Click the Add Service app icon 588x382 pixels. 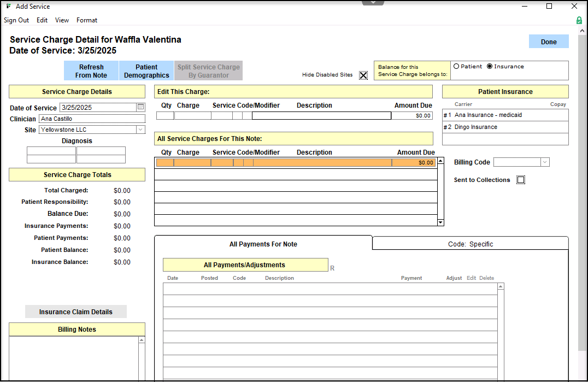click(8, 6)
